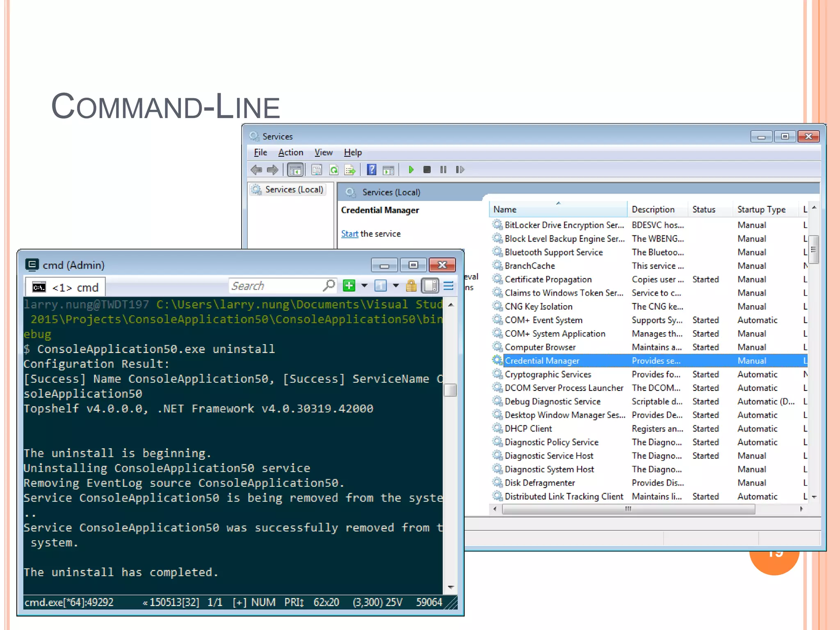
Task: Click the Back arrow in Services toolbar
Action: tap(256, 169)
